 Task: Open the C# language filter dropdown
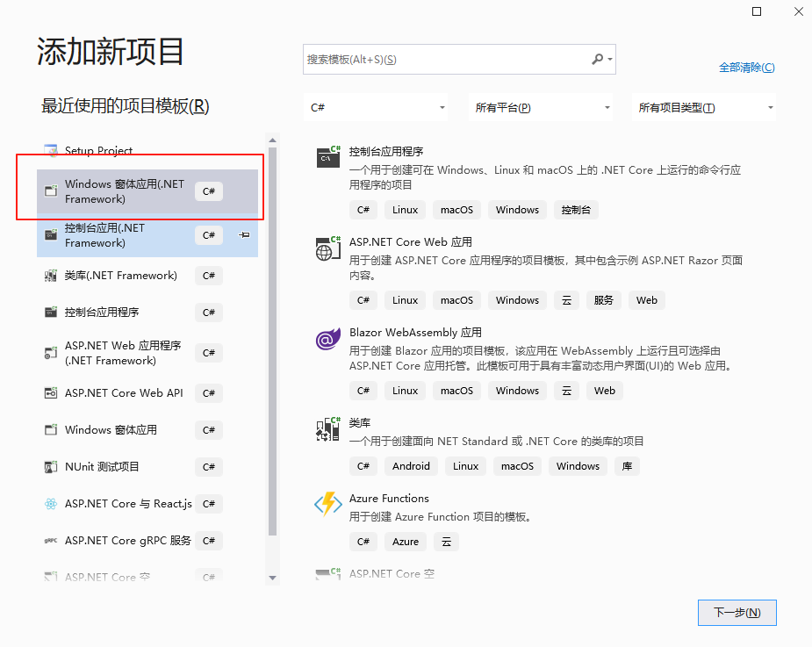point(376,107)
